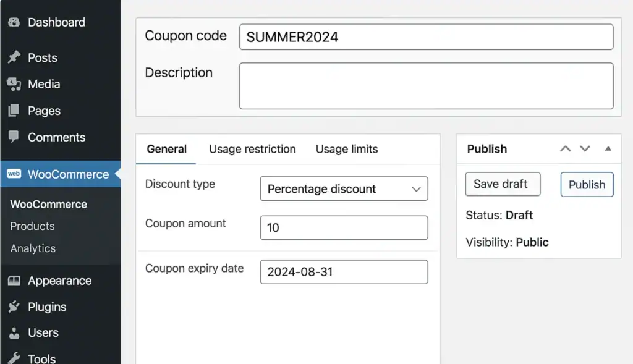Viewport: 633px width, 364px height.
Task: Publish the SUMMER2024 coupon
Action: (x=586, y=184)
